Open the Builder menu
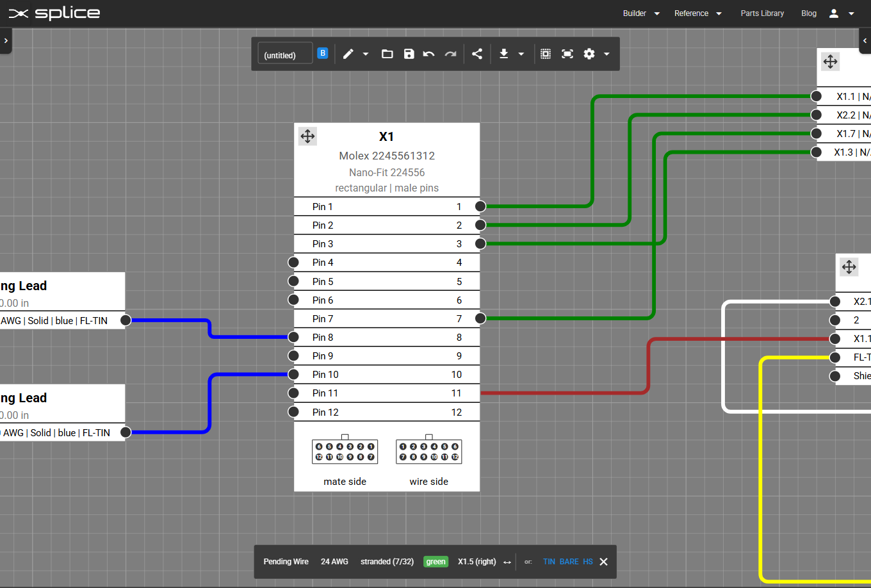 (x=640, y=13)
